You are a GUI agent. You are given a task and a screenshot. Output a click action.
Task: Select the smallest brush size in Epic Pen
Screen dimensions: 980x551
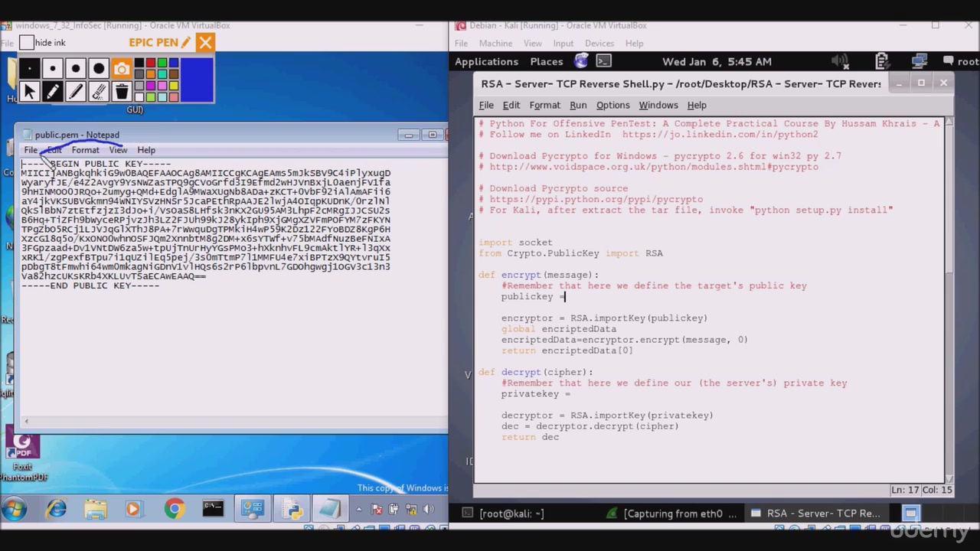tap(29, 69)
